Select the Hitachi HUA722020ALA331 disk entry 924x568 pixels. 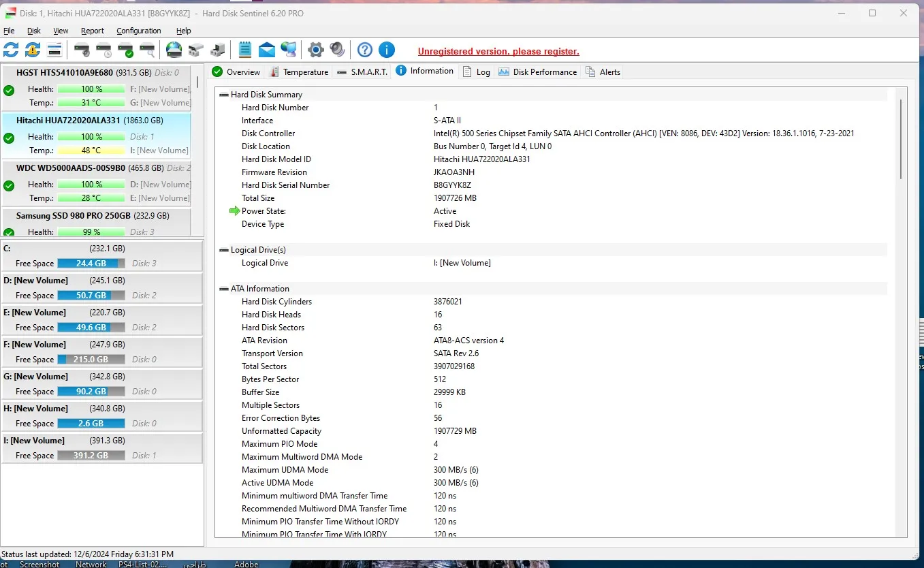(97, 136)
